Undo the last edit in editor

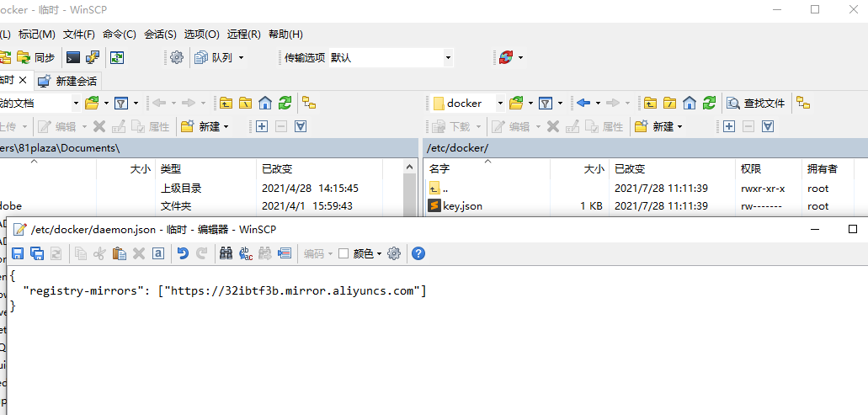(x=183, y=253)
